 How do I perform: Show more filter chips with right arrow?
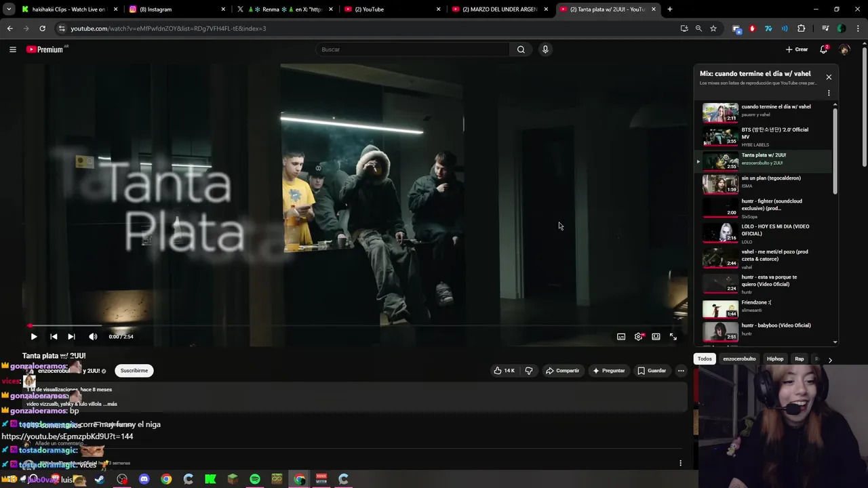point(830,360)
